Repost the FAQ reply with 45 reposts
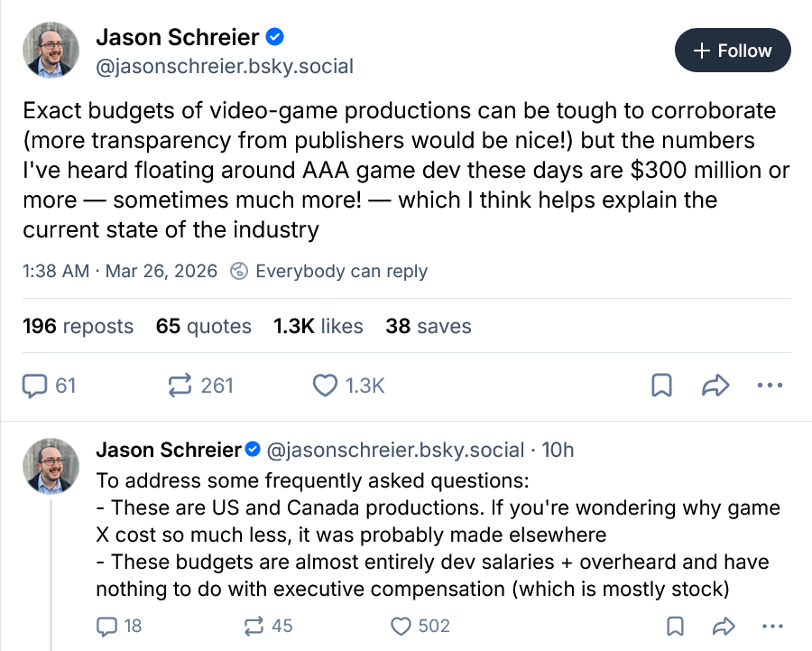The width and height of the screenshot is (812, 651). [254, 625]
